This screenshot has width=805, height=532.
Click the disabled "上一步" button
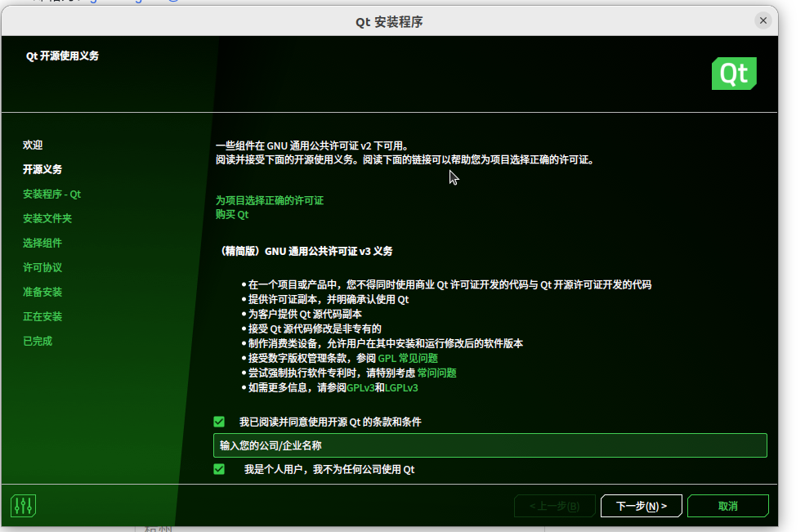click(554, 505)
